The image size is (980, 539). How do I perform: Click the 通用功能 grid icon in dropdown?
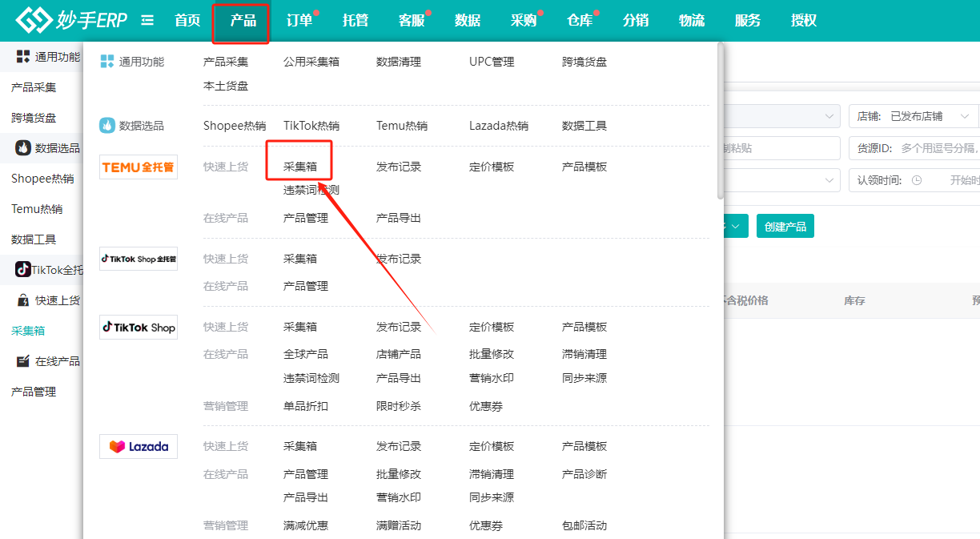pos(107,62)
